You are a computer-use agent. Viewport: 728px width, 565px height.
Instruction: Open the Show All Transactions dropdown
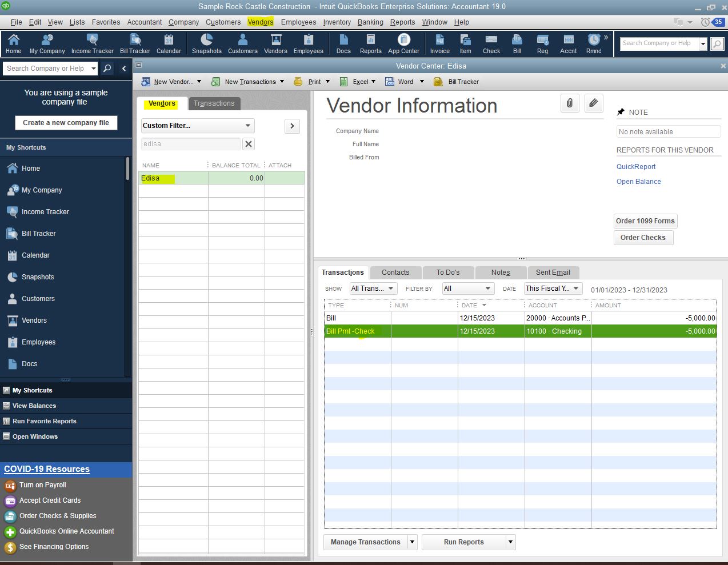(x=373, y=288)
